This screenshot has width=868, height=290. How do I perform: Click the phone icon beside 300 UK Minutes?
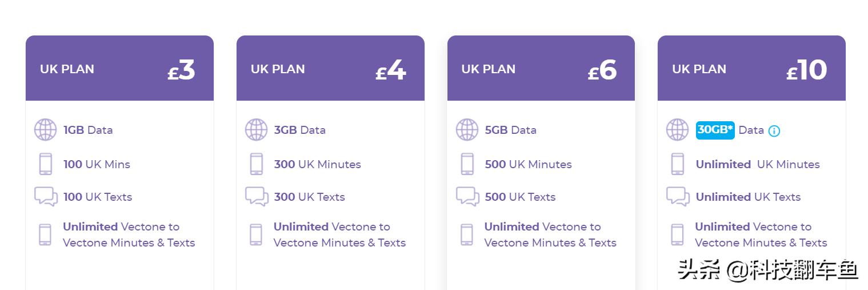[x=256, y=164]
